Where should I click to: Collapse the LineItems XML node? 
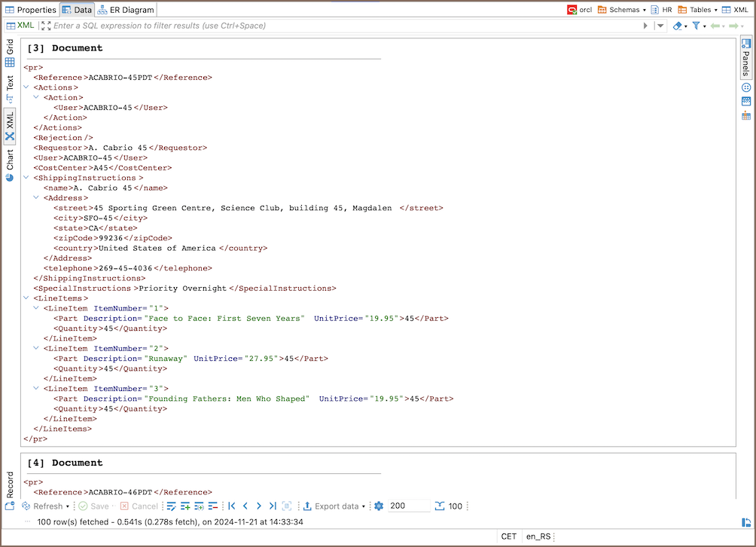coord(27,298)
